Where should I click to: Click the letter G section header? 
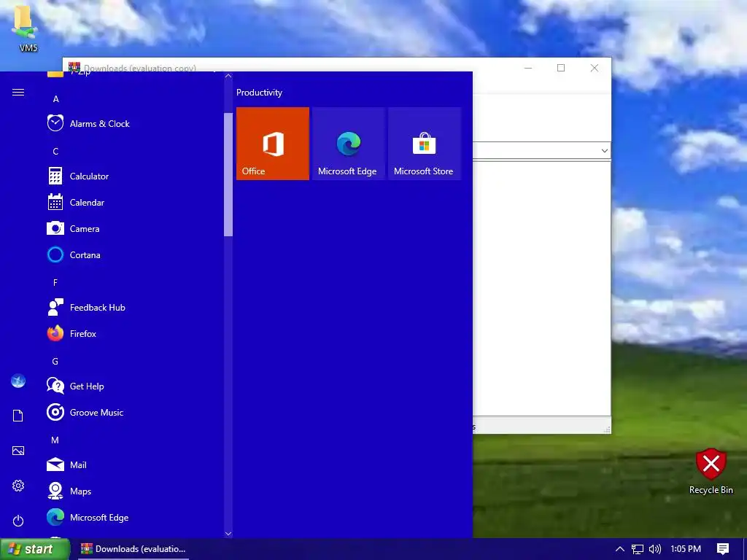[x=55, y=362]
